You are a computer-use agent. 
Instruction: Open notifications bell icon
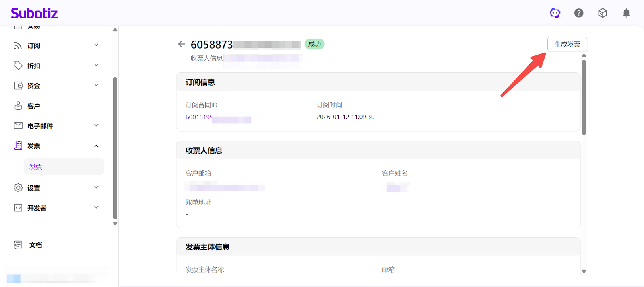[x=626, y=13]
